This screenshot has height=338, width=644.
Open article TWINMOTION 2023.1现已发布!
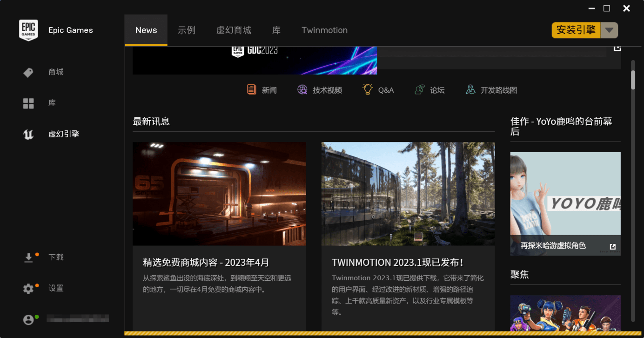398,263
